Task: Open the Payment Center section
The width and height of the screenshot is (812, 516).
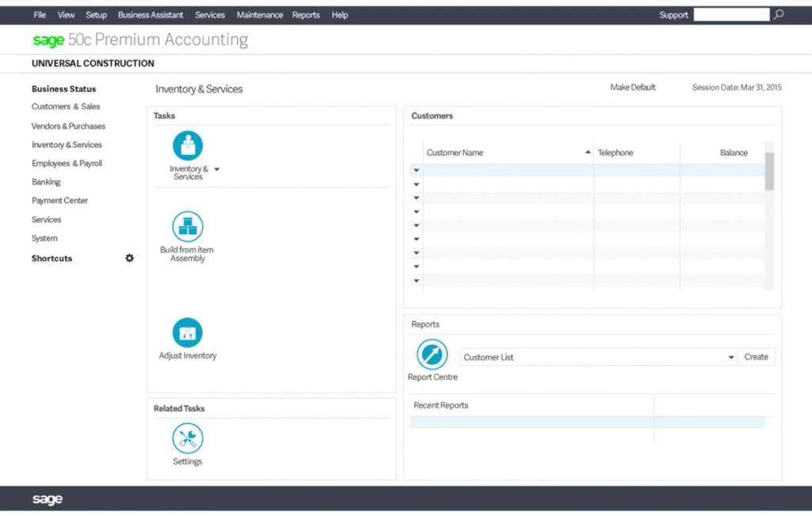Action: [x=59, y=201]
